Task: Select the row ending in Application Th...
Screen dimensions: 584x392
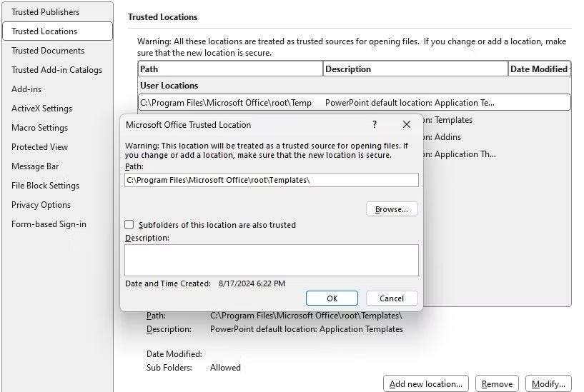Action: [x=497, y=154]
